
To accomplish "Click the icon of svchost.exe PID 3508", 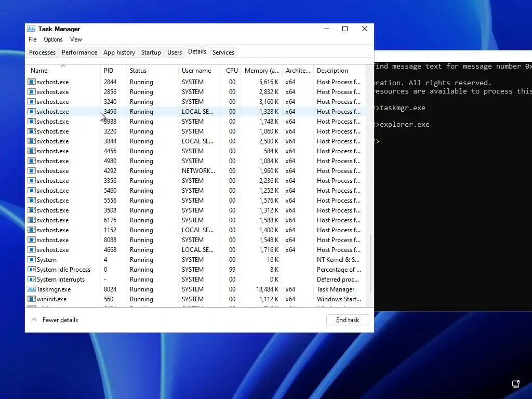I will 32,210.
